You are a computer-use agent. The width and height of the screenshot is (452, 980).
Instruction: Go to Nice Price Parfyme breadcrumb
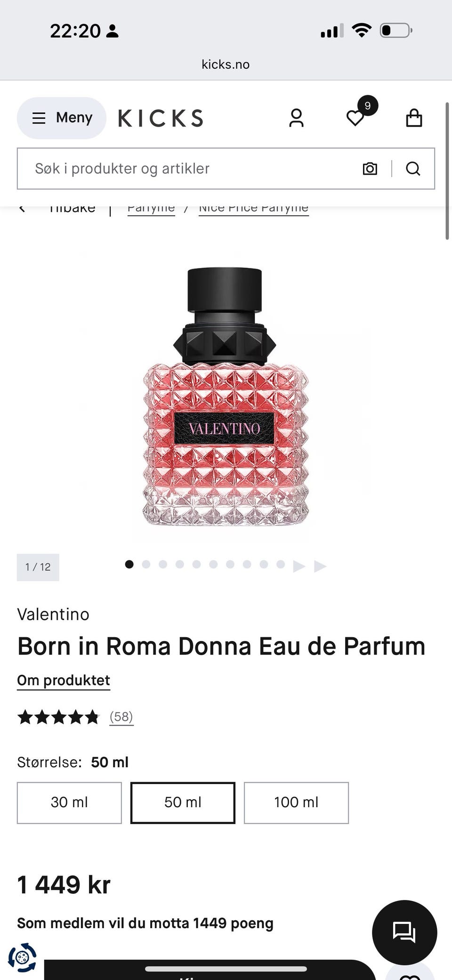254,209
